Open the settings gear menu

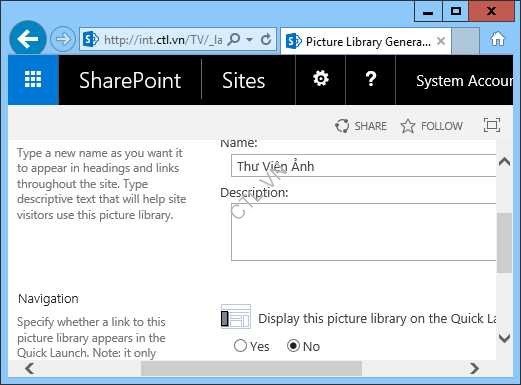click(x=321, y=79)
